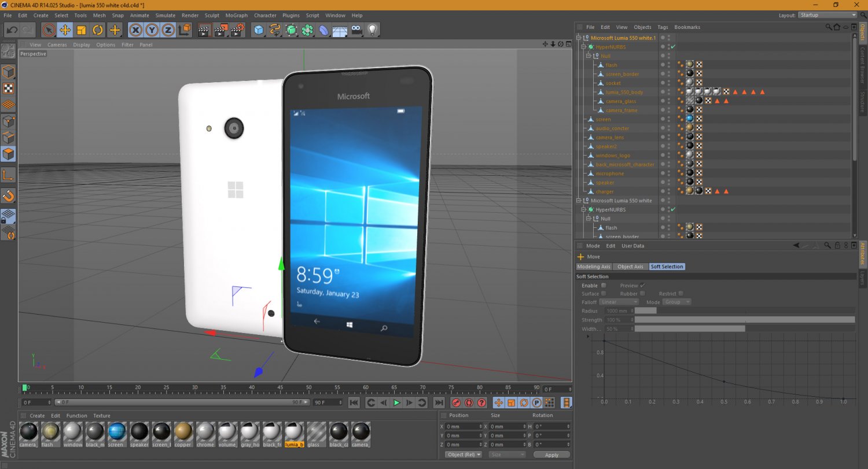Select the Live Selection arrow tool
Screen dimensions: 868x469
coord(49,30)
